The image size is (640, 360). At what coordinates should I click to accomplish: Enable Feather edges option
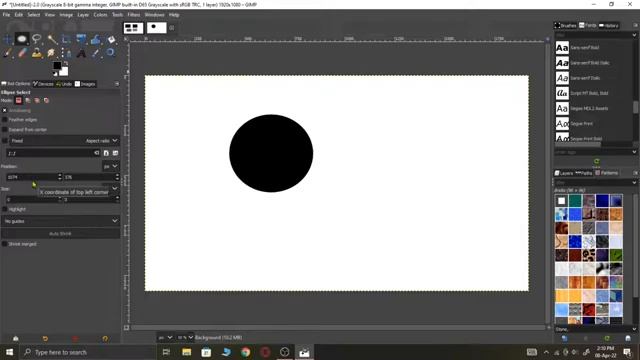tap(4, 120)
